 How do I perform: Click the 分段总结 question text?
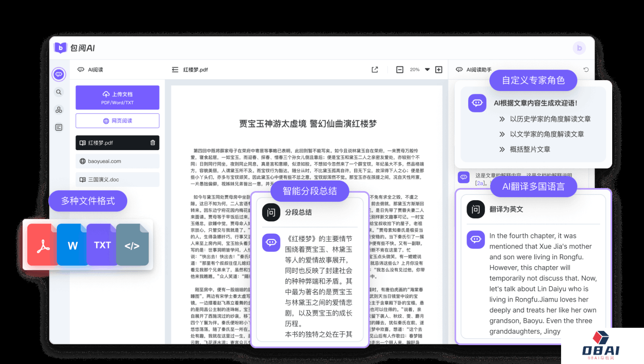click(298, 212)
